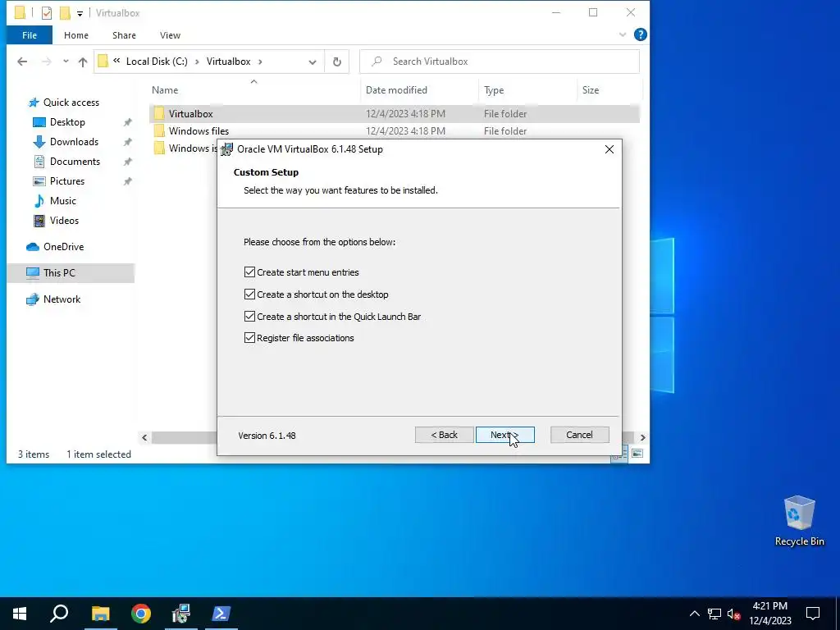Open File Explorer from taskbar

(x=100, y=614)
